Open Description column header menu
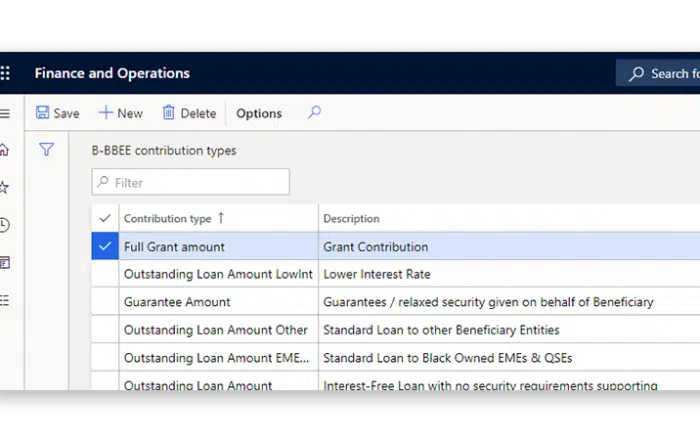The width and height of the screenshot is (700, 441). [351, 218]
